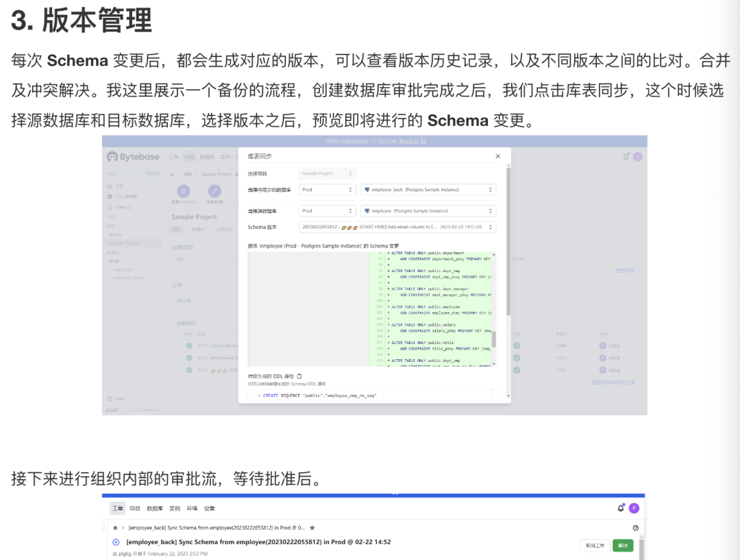Click the Bytebase logo
Screen dimensions: 740x560
coord(133,157)
